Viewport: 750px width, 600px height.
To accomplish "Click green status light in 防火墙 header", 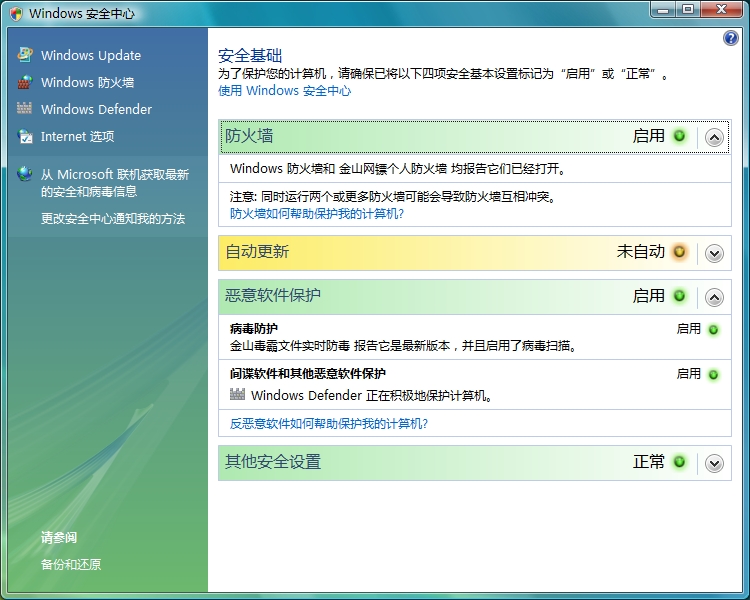I will click(x=679, y=136).
